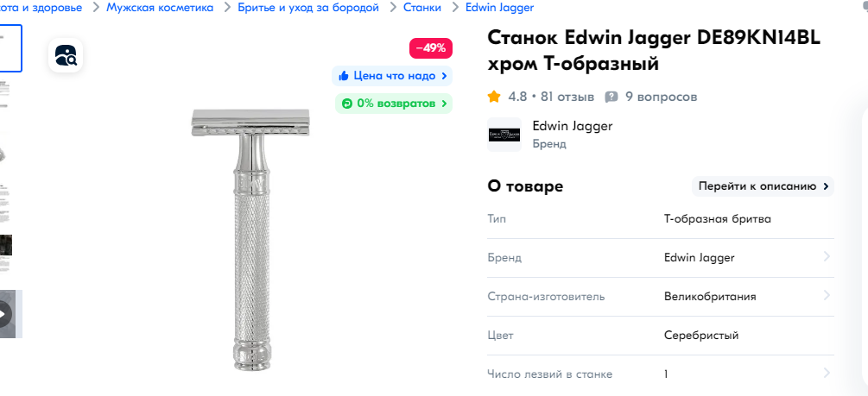
Task: Open the Мужская косметика breadcrumb
Action: click(160, 8)
